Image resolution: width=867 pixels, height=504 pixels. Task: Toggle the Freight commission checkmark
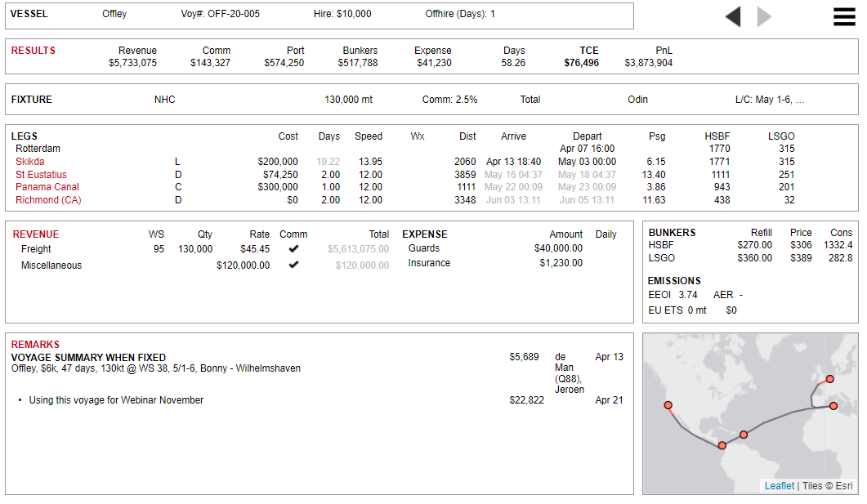point(294,249)
